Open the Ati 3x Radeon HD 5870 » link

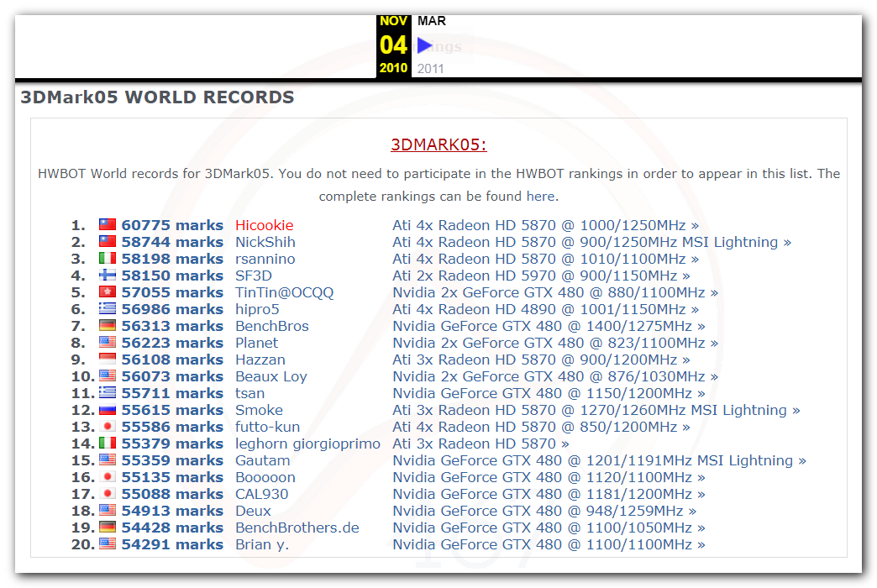481,444
